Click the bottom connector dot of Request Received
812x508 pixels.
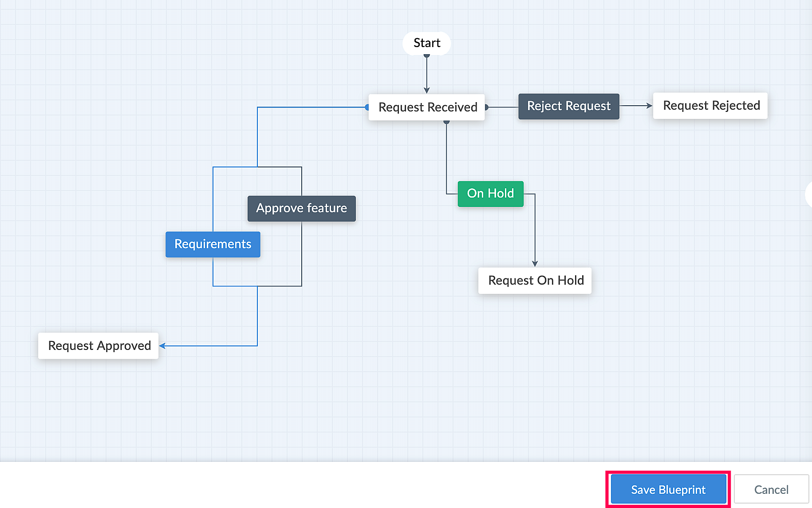tap(446, 121)
